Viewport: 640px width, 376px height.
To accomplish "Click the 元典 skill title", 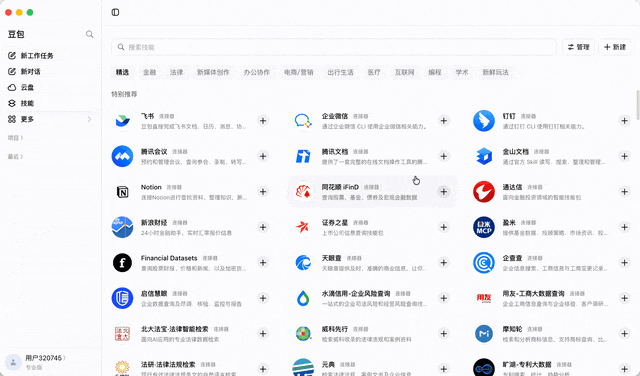I will pos(328,364).
